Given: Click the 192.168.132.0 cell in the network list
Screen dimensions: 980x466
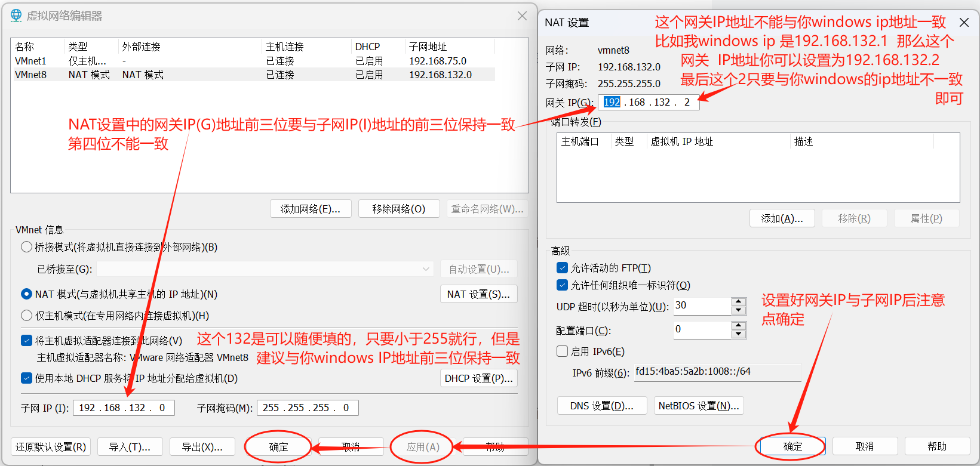Looking at the screenshot, I should point(440,75).
